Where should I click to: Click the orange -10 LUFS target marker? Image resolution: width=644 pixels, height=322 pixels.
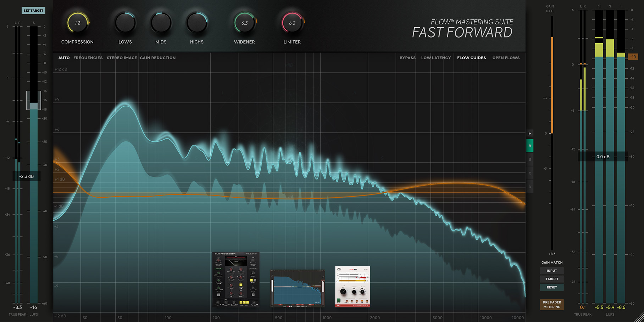click(633, 57)
